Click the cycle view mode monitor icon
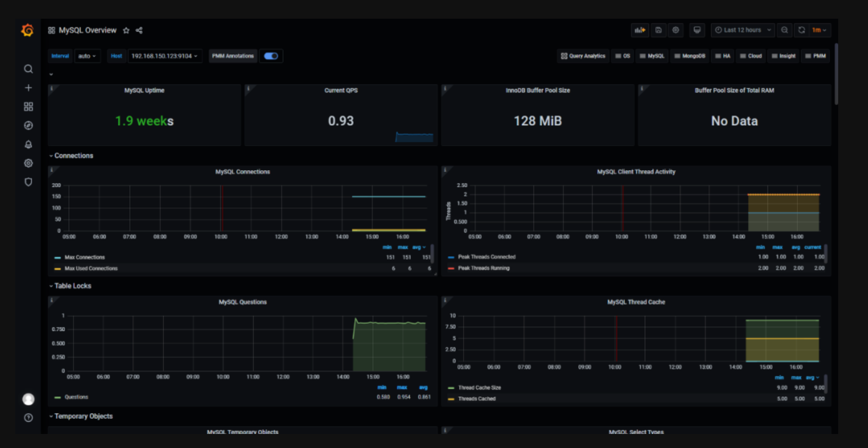Image resolution: width=868 pixels, height=448 pixels. [697, 30]
